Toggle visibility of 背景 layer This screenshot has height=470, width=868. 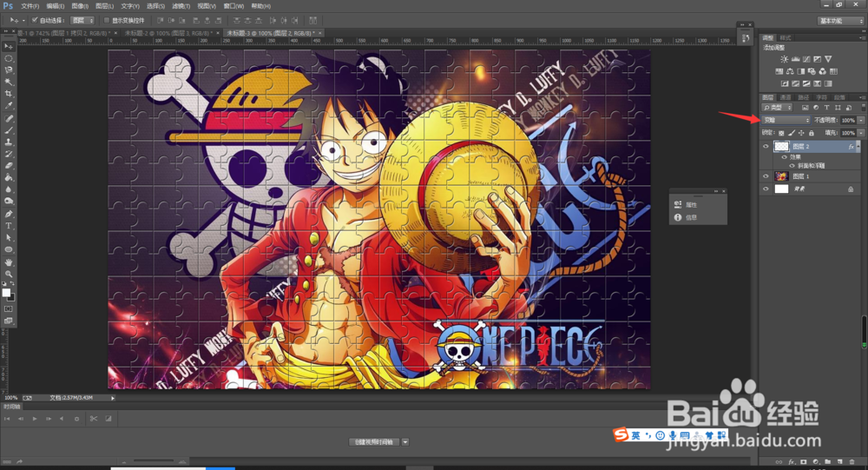[x=766, y=189]
